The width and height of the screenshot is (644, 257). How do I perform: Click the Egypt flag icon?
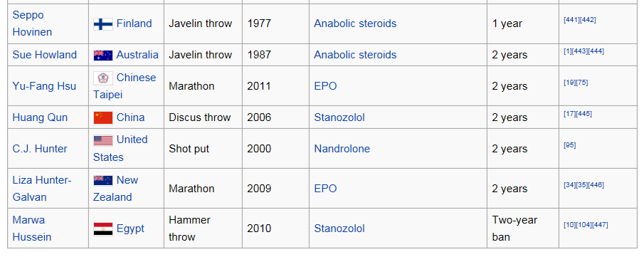coord(102,229)
